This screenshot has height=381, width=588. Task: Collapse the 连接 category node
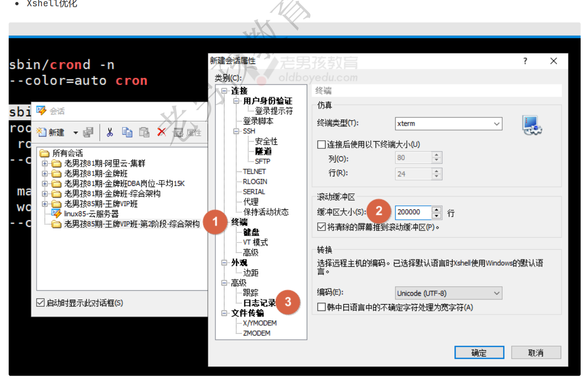(224, 91)
